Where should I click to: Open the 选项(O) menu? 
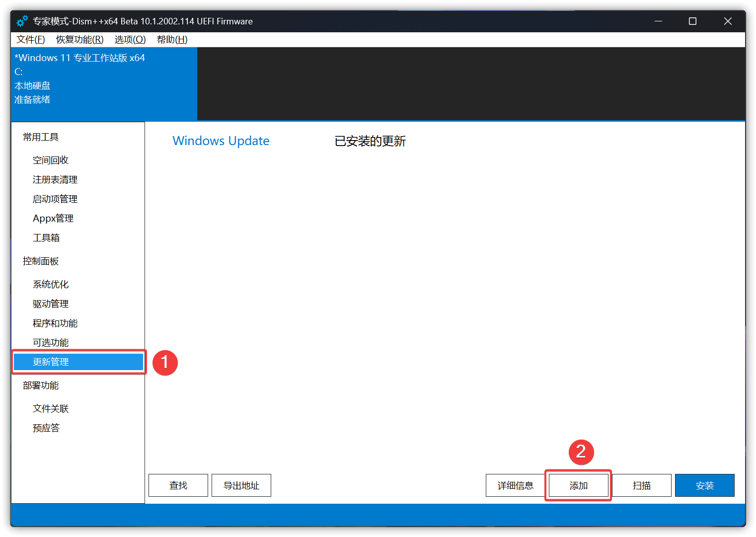[x=130, y=40]
